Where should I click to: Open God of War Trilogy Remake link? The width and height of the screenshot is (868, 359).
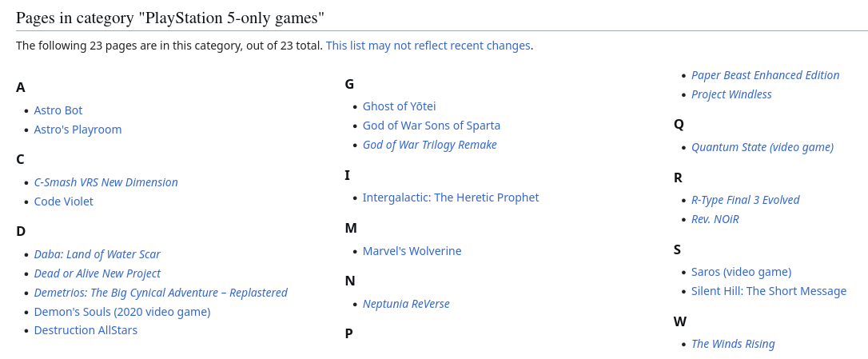click(x=429, y=145)
